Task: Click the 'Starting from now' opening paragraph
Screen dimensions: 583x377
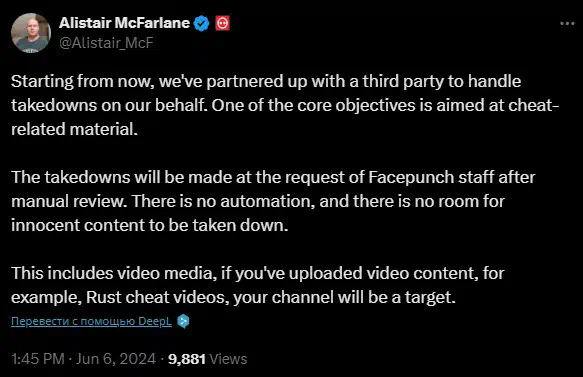Action: 285,105
